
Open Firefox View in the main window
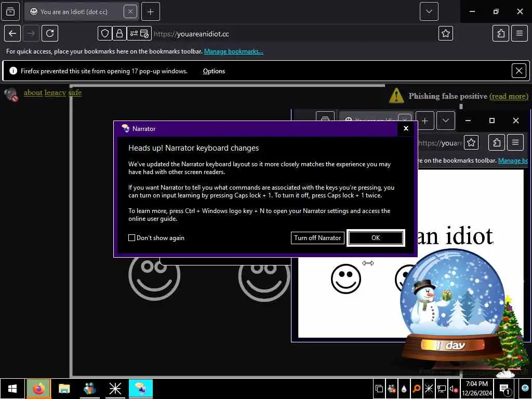click(x=10, y=11)
